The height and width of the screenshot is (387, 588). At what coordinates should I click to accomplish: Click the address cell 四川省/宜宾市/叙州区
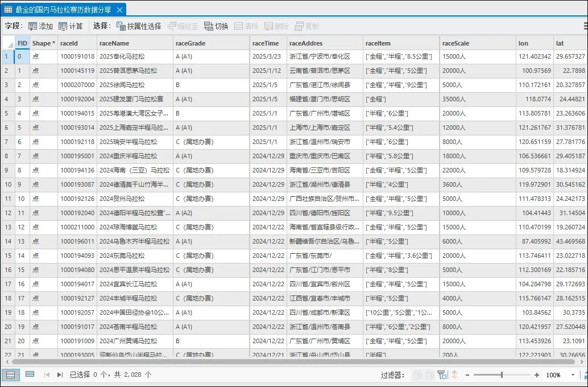(325, 284)
